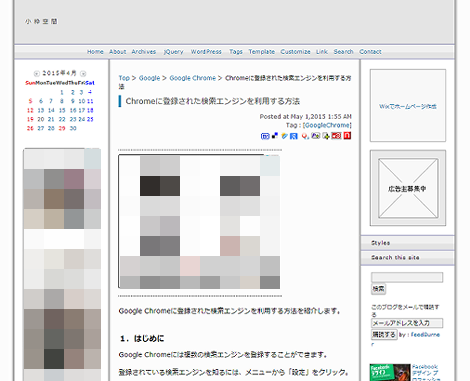470x381 pixels.
Task: Select calendar day 11
Action: 90,101
